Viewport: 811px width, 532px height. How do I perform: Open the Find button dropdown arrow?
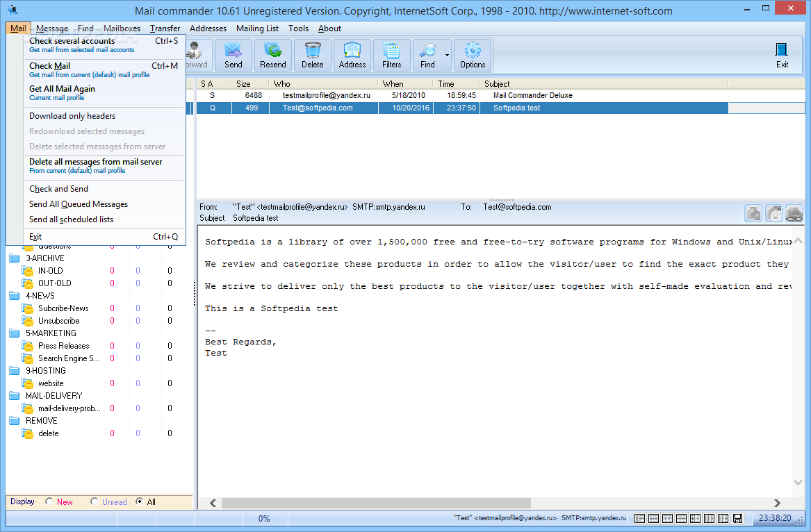(x=447, y=55)
